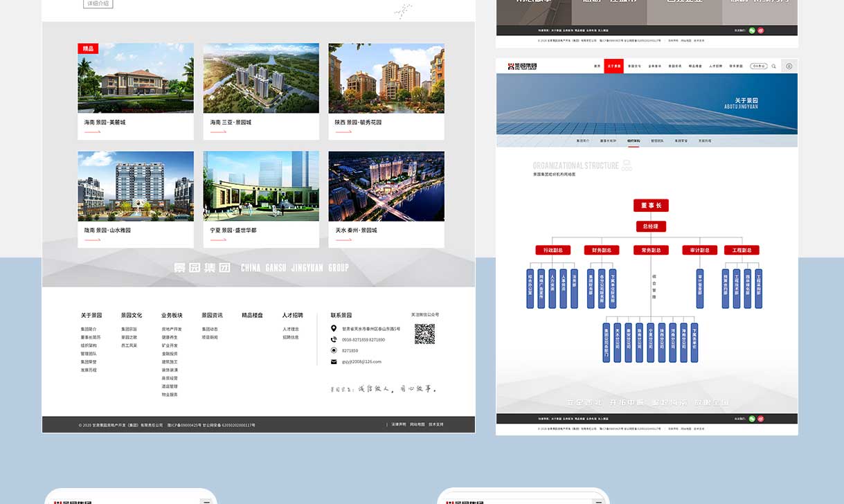Click the red arrow under 宁夏 景园·盛世华都
The height and width of the screenshot is (504, 844).
tap(218, 240)
